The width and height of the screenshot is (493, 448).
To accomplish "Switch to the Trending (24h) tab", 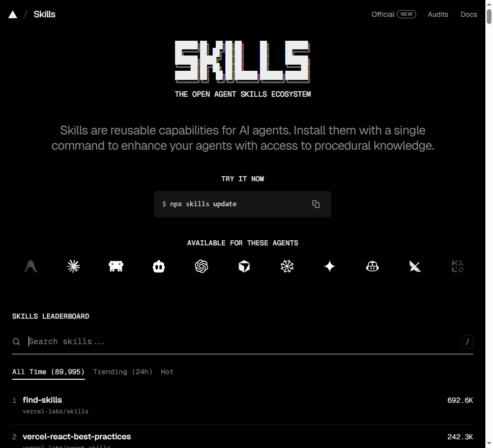I will pyautogui.click(x=122, y=372).
